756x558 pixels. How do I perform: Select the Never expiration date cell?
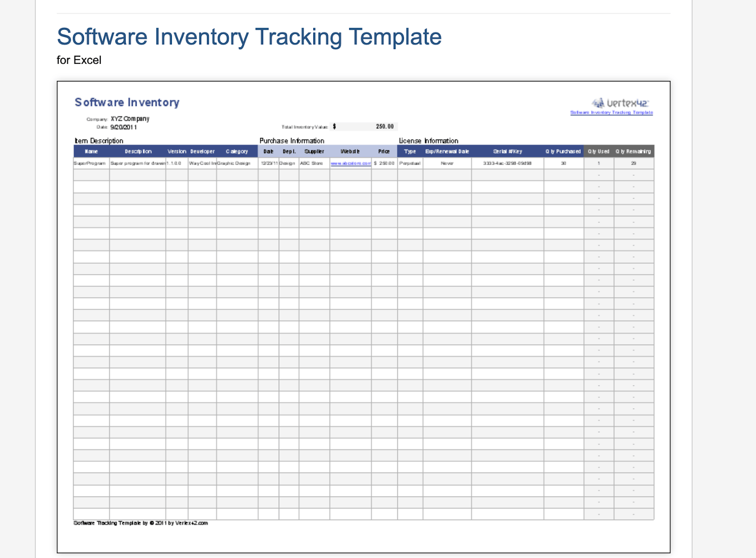447,163
